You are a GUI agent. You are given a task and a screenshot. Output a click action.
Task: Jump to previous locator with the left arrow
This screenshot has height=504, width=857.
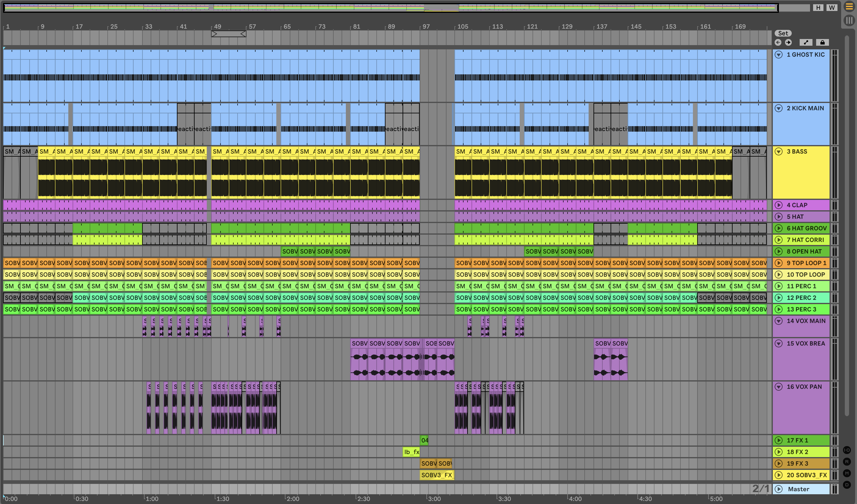(x=778, y=42)
